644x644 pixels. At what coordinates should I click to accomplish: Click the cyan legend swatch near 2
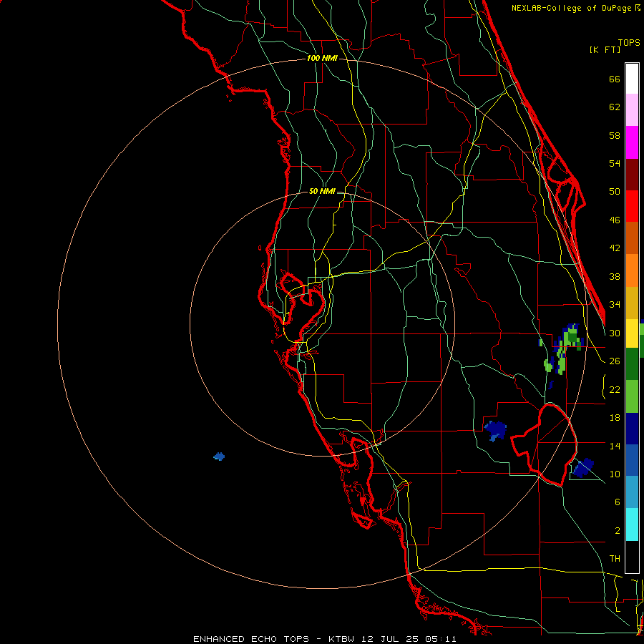click(x=632, y=525)
